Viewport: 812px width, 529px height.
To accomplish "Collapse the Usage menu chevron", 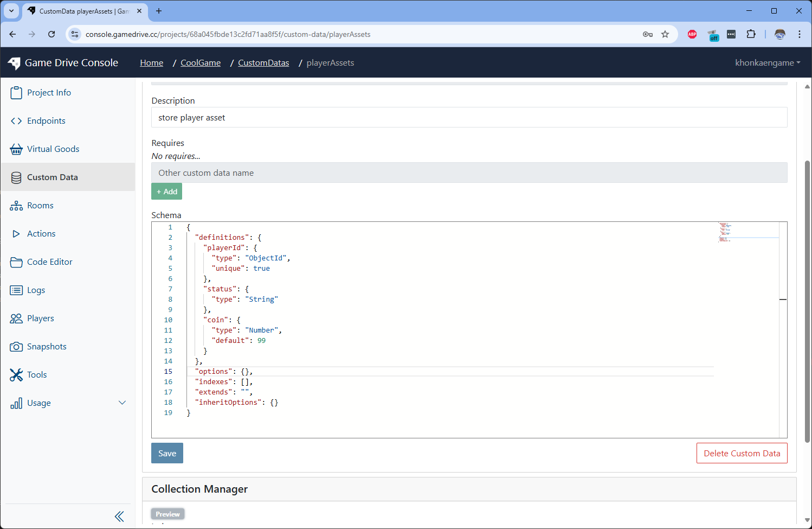I will (122, 403).
